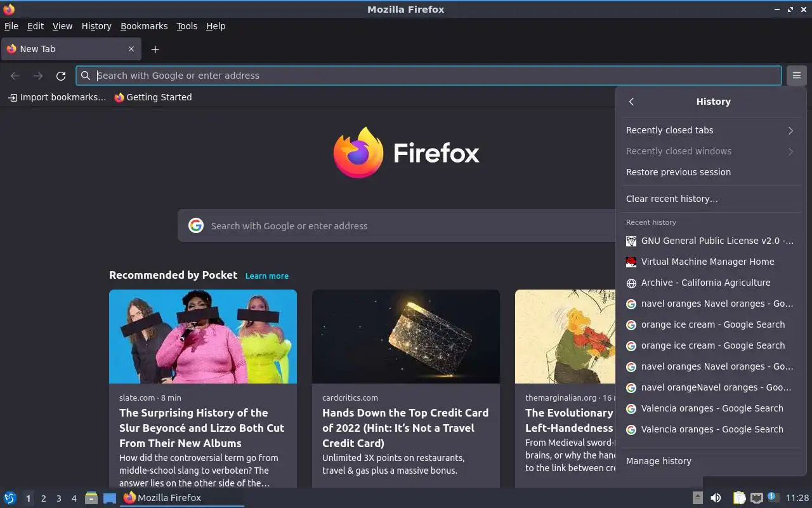This screenshot has width=812, height=508.
Task: Click Learn more next to Recommended by Pocket
Action: pos(267,276)
